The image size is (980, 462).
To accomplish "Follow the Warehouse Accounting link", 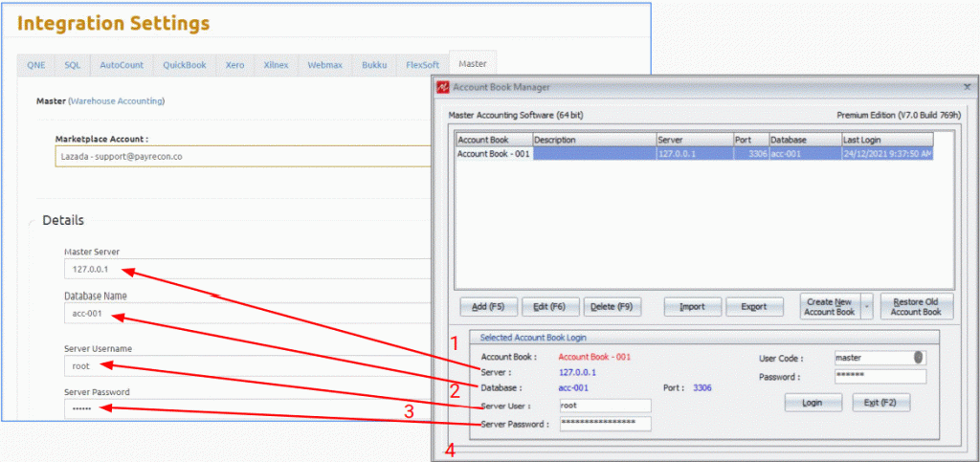I will click(x=116, y=100).
